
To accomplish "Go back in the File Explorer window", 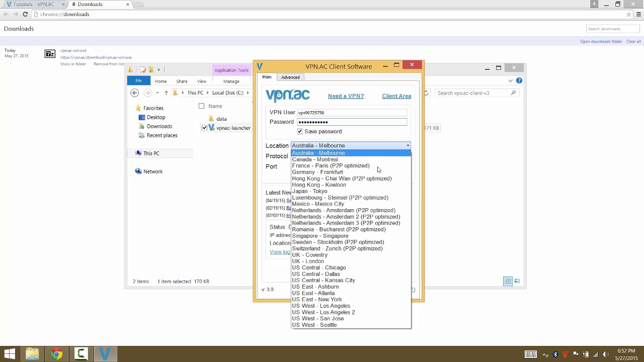I will pyautogui.click(x=134, y=93).
